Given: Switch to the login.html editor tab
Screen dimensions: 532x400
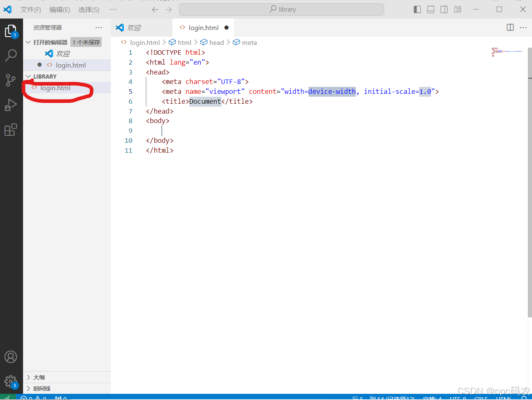Looking at the screenshot, I should pyautogui.click(x=203, y=28).
